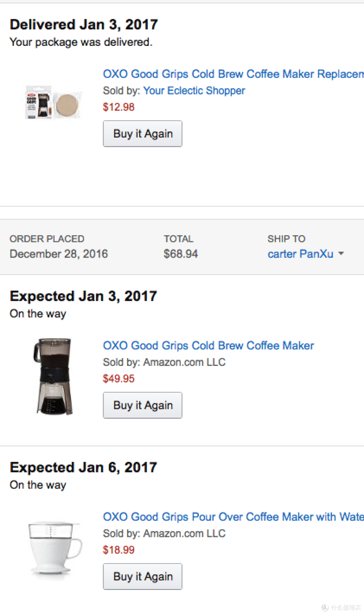The image size is (364, 615).
Task: Click the December 28, 2016 order date
Action: pos(59,254)
